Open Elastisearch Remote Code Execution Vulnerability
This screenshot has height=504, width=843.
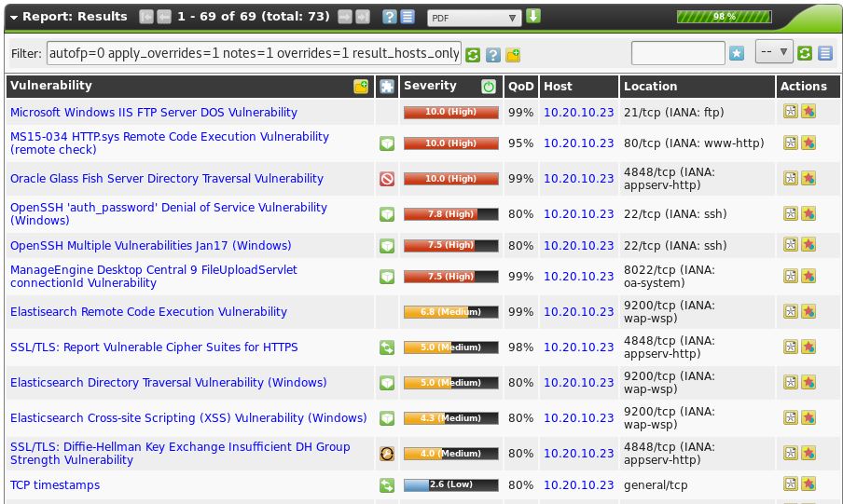tap(148, 312)
